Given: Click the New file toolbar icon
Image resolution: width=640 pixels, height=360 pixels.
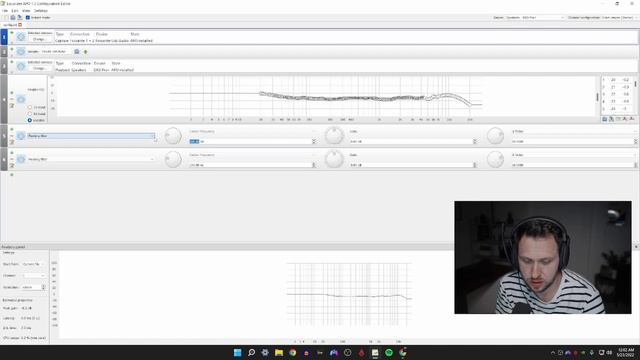Looking at the screenshot, I should point(6,18).
